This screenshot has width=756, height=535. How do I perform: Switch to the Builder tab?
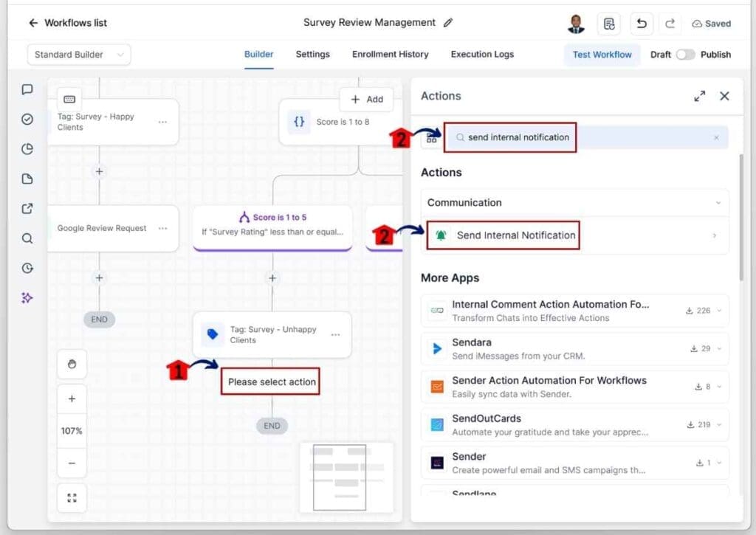coord(258,55)
